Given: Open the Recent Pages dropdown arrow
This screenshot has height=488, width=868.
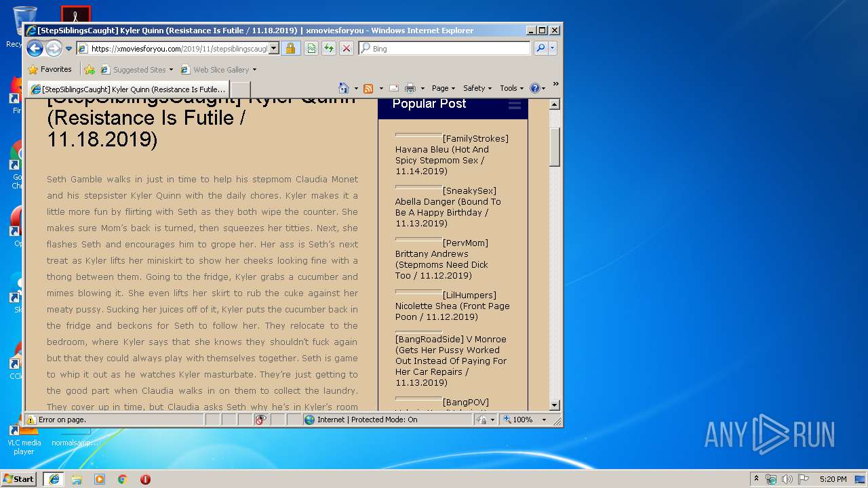Looking at the screenshot, I should pos(68,49).
